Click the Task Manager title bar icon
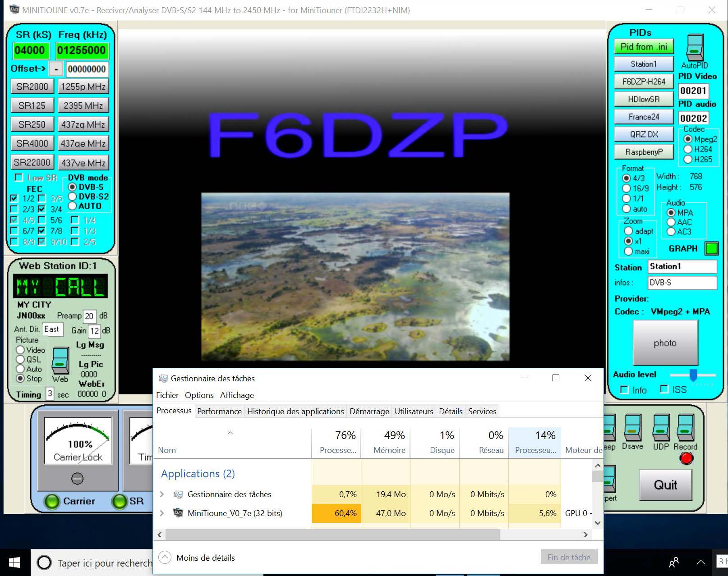The width and height of the screenshot is (728, 576). [163, 378]
